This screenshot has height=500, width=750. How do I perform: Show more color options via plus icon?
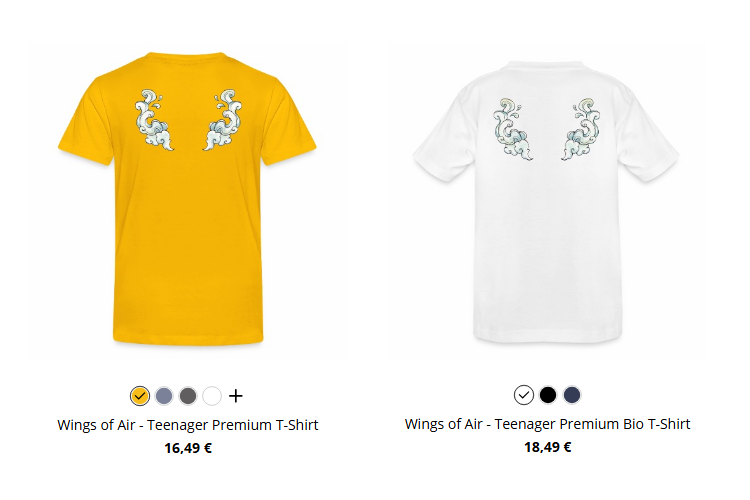pyautogui.click(x=235, y=396)
